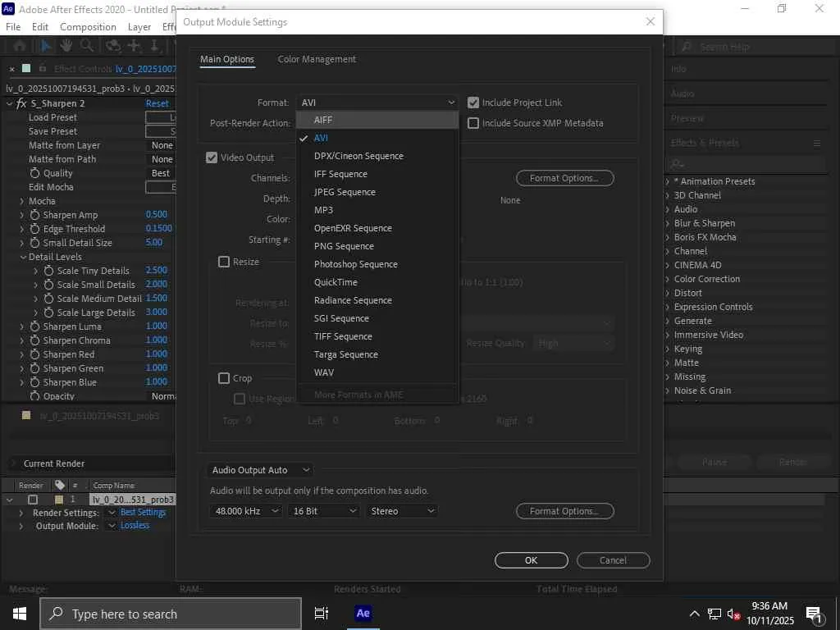Screen dimensions: 840x630
Task: Click After Effects taskbar icon
Action: [x=363, y=614]
